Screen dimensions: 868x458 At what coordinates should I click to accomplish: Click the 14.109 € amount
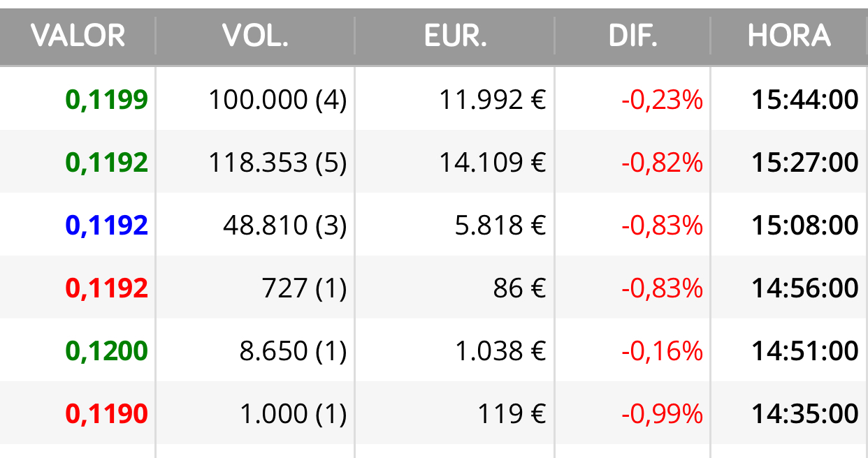coord(492,163)
